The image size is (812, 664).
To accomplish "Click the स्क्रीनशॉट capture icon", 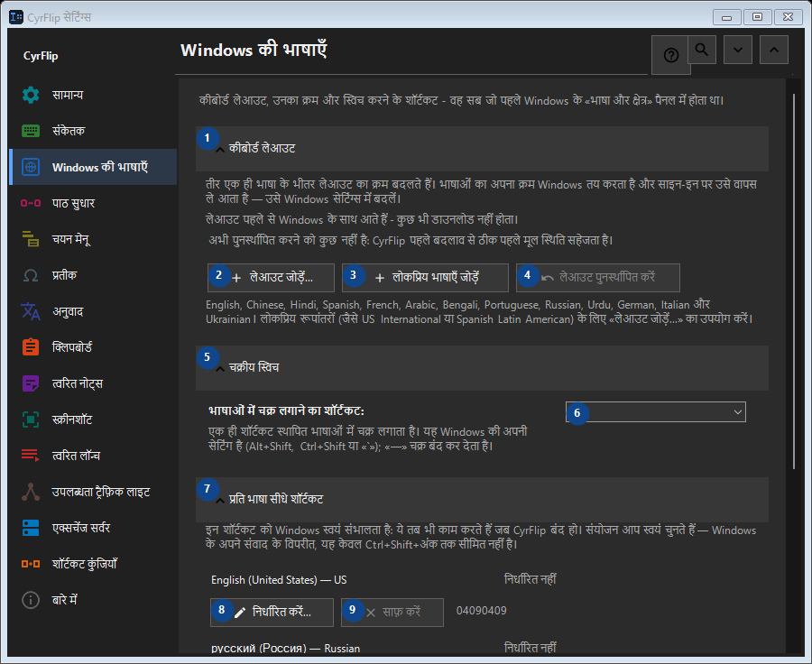I will (31, 420).
